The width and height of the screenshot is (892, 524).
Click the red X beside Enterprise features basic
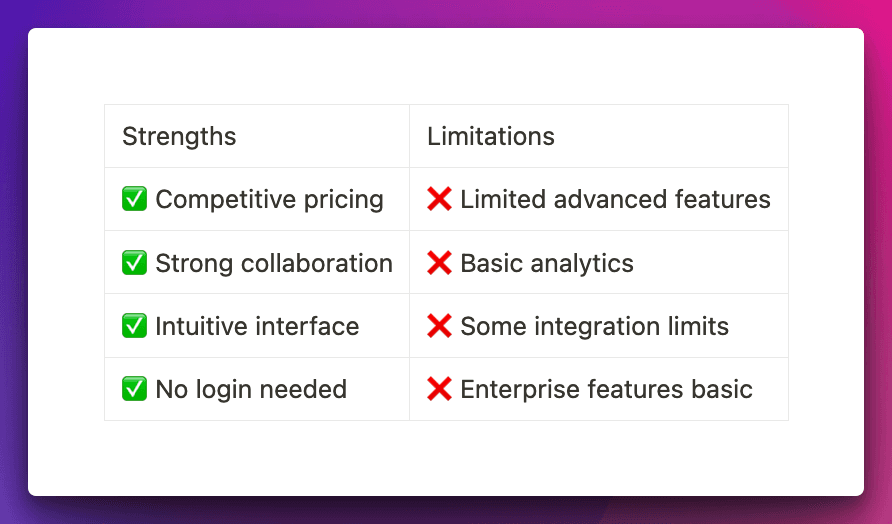pyautogui.click(x=439, y=389)
